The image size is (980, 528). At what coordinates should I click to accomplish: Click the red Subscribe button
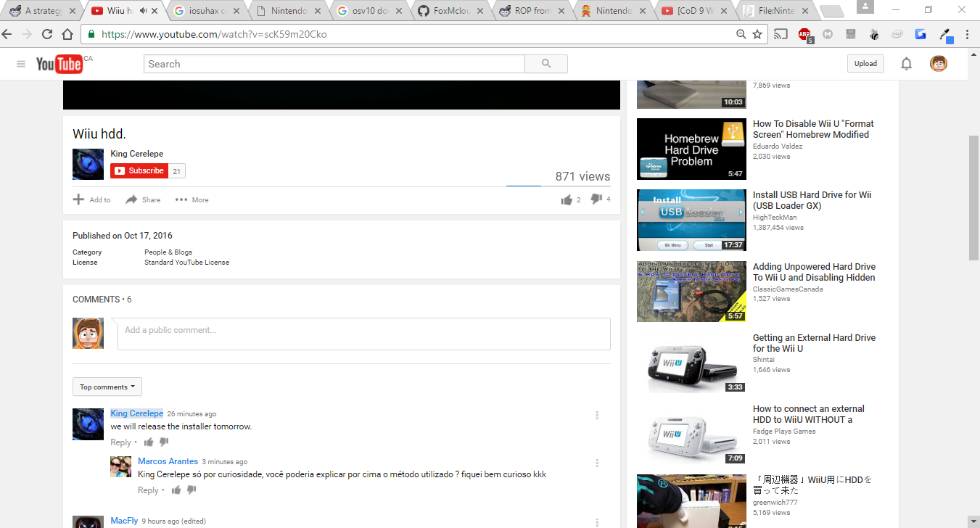(x=139, y=170)
